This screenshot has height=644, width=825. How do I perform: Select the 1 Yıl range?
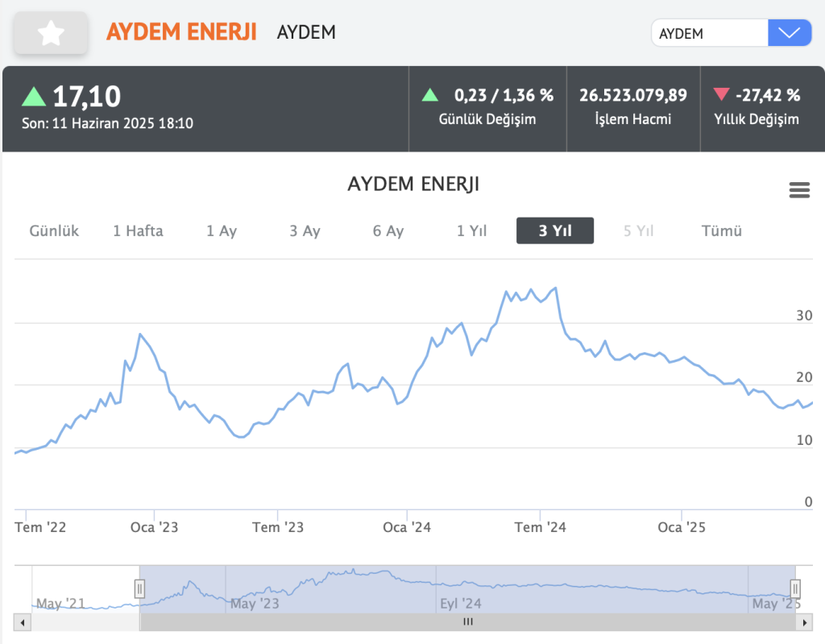tap(472, 231)
